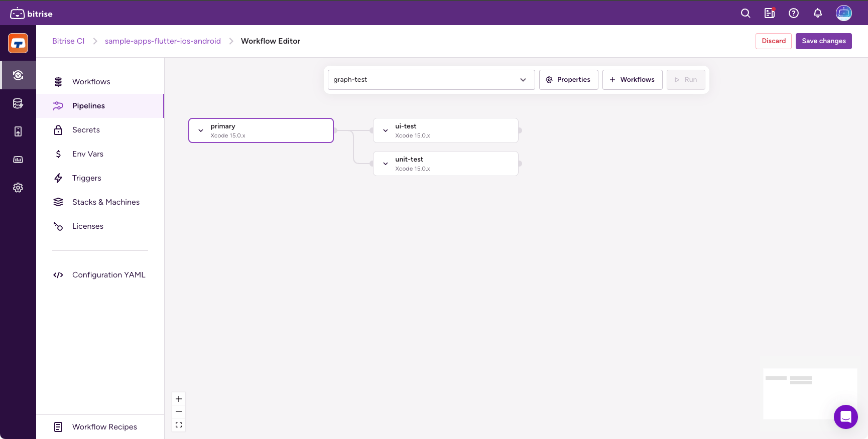The width and height of the screenshot is (868, 439).
Task: Click the release notes icon with red dot
Action: (x=770, y=14)
